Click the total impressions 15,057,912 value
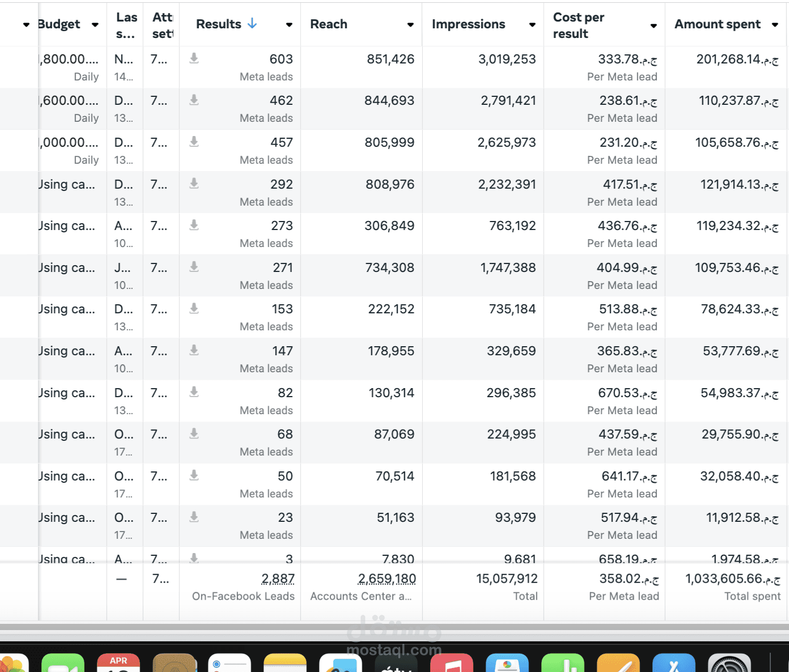The width and height of the screenshot is (789, 672). click(x=507, y=579)
